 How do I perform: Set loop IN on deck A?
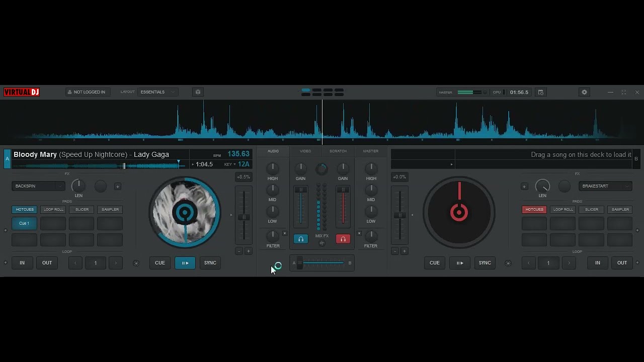tap(22, 263)
